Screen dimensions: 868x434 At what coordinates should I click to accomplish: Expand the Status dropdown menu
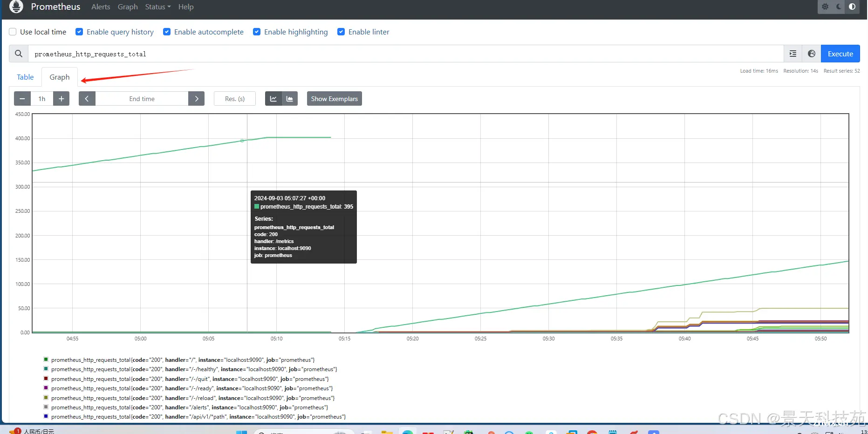point(158,7)
